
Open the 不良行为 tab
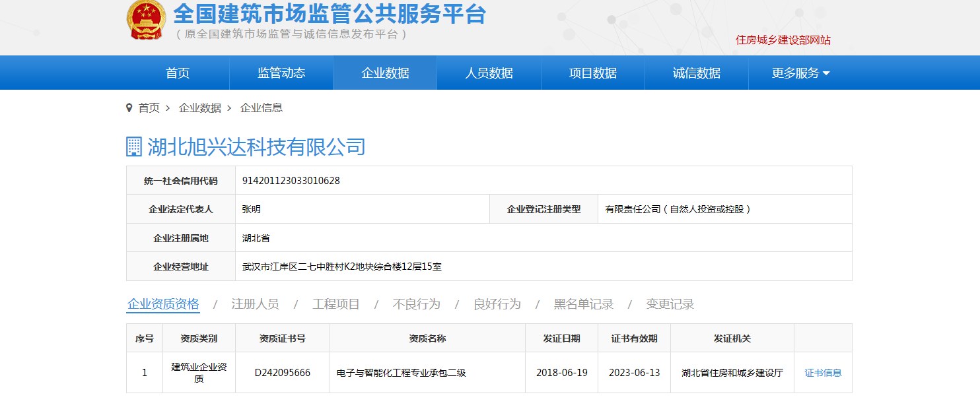416,304
